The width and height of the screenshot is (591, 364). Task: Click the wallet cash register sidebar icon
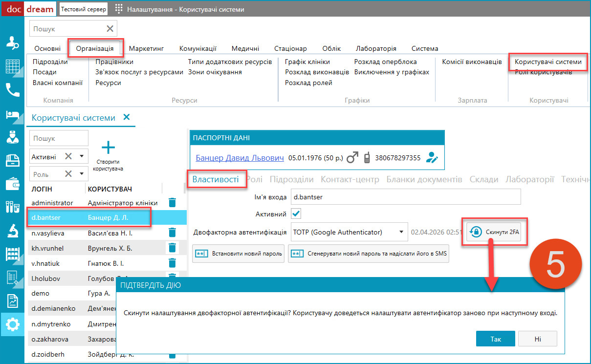click(12, 184)
